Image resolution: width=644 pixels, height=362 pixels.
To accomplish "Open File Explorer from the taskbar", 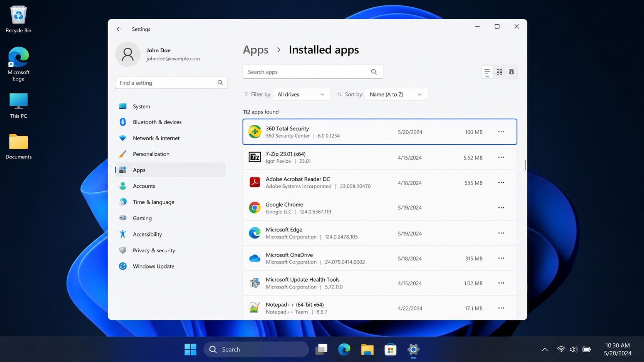I will (367, 349).
